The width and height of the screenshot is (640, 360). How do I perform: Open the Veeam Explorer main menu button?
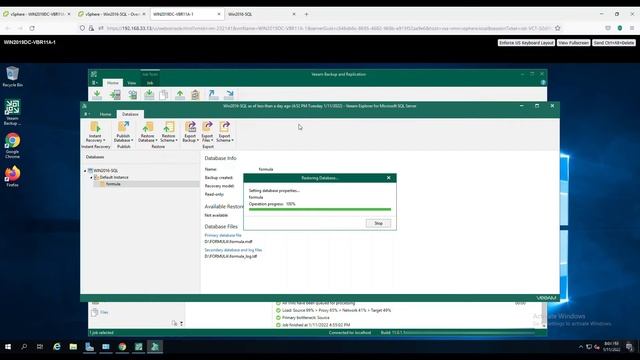click(87, 114)
